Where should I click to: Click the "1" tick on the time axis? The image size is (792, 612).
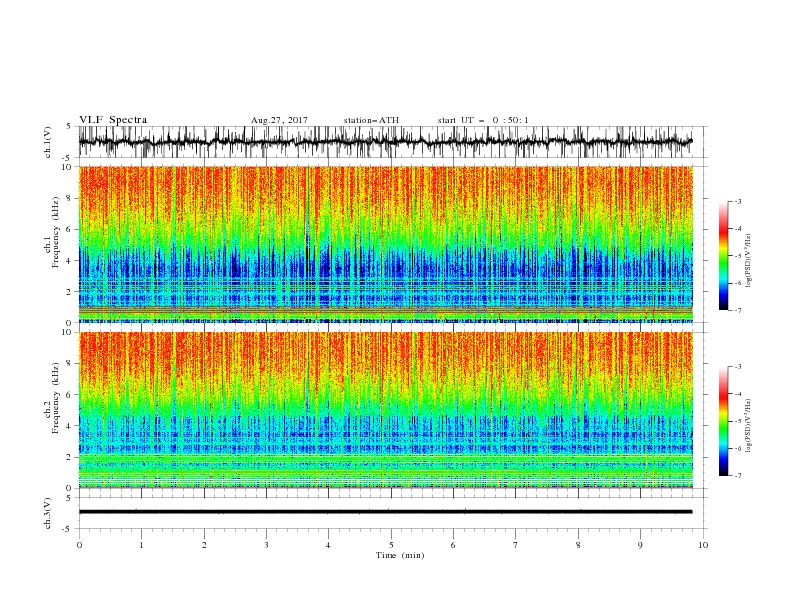(141, 545)
